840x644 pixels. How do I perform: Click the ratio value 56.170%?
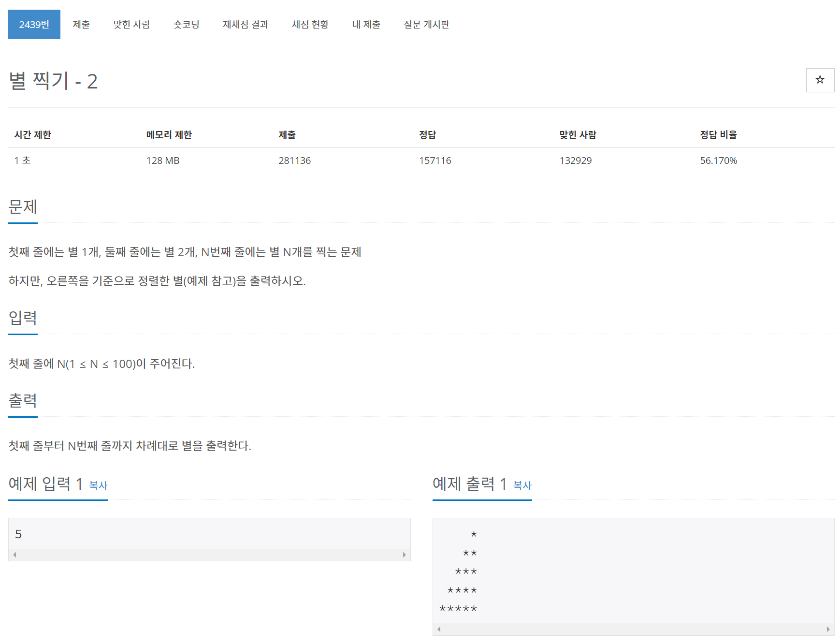coord(719,161)
